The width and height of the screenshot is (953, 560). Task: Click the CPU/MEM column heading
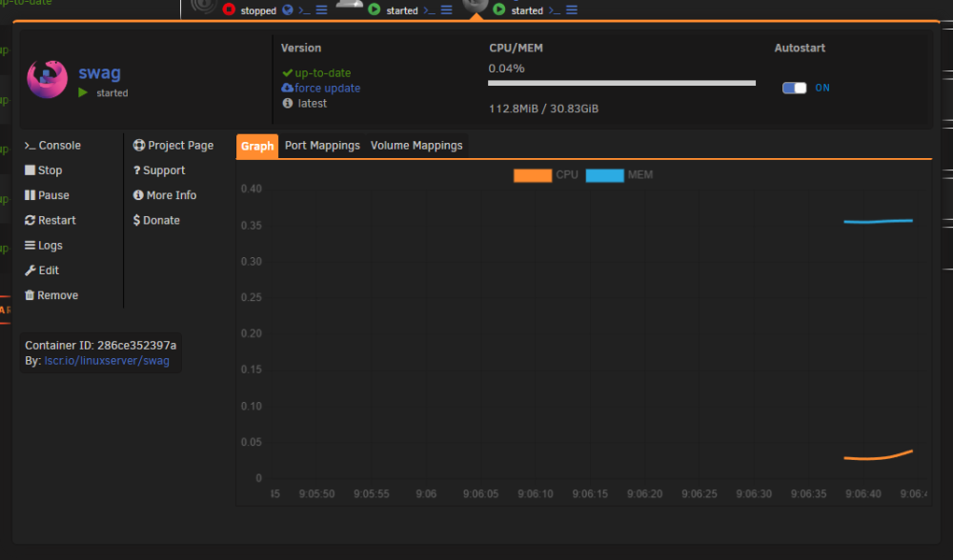click(516, 48)
